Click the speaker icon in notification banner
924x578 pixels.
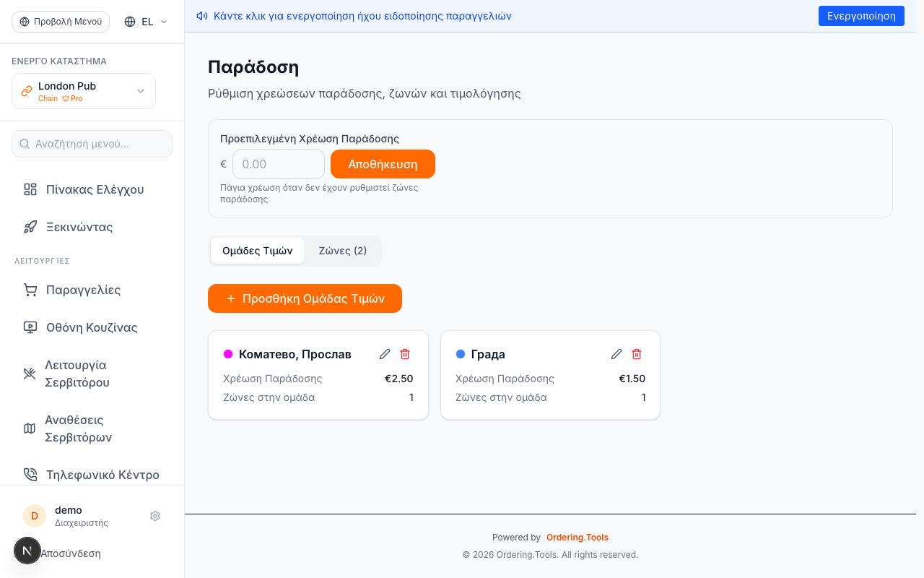pos(202,16)
